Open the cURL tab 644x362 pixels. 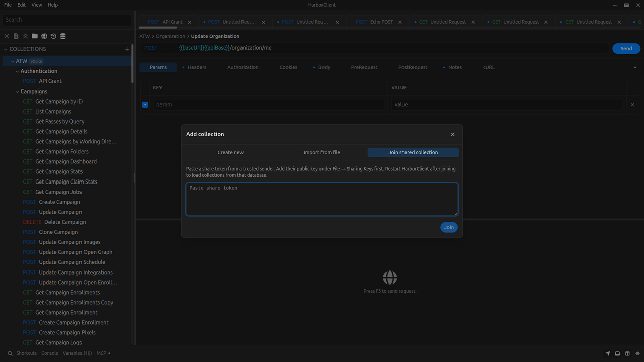pyautogui.click(x=489, y=67)
